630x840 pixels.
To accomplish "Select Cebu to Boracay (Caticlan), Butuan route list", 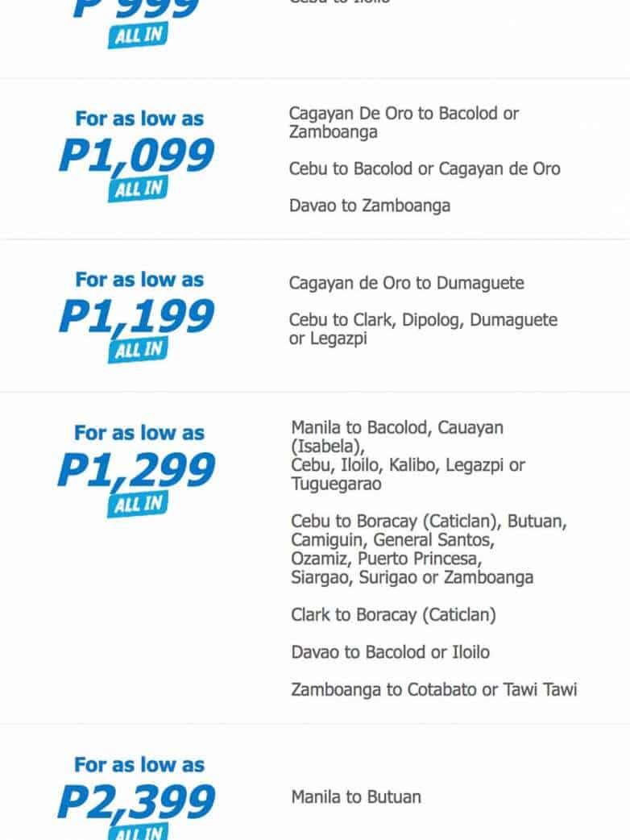I will (429, 549).
